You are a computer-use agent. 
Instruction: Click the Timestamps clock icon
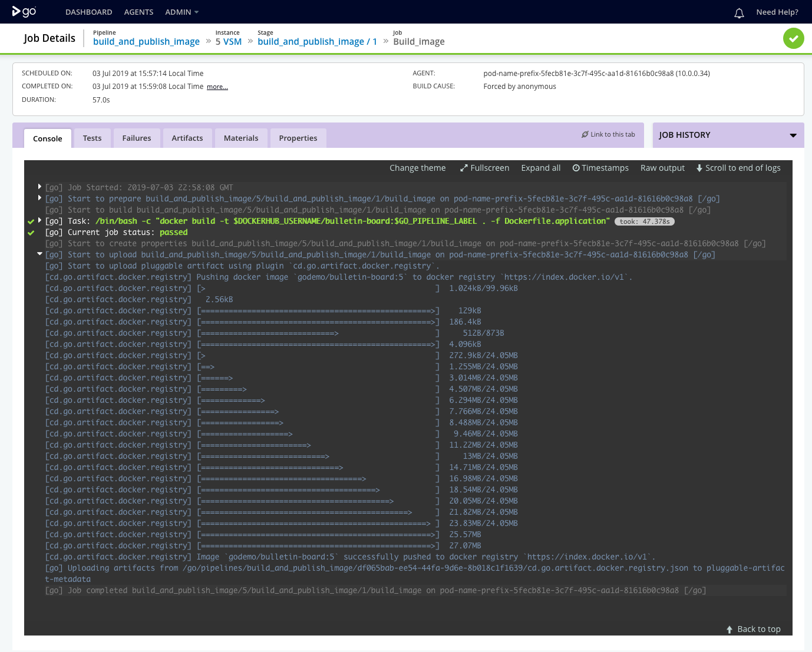(x=576, y=168)
